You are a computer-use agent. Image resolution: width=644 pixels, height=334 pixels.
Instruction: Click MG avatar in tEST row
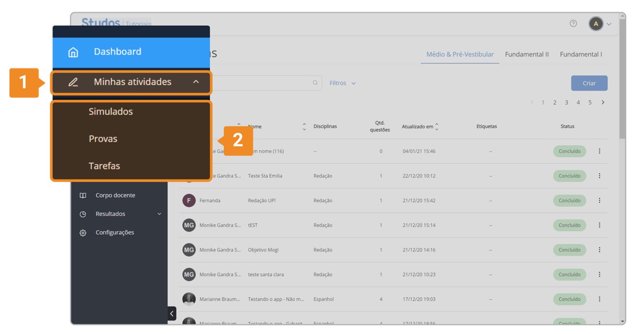click(189, 225)
